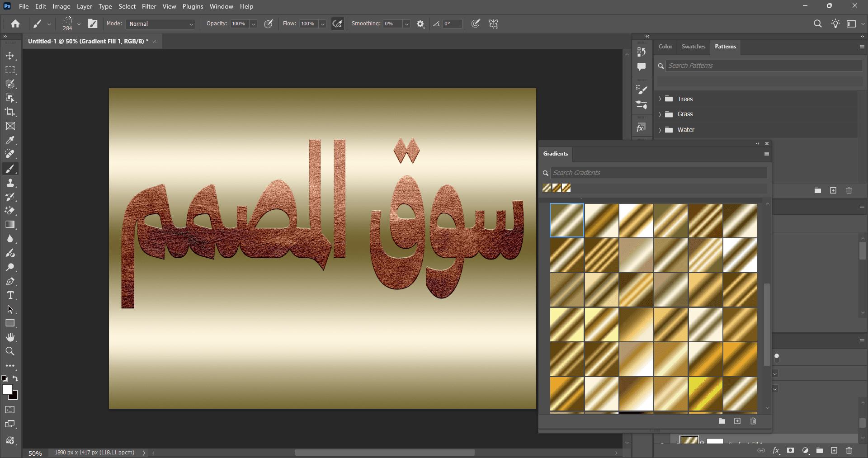Select the Eraser tool
Image resolution: width=868 pixels, height=458 pixels.
pyautogui.click(x=10, y=211)
